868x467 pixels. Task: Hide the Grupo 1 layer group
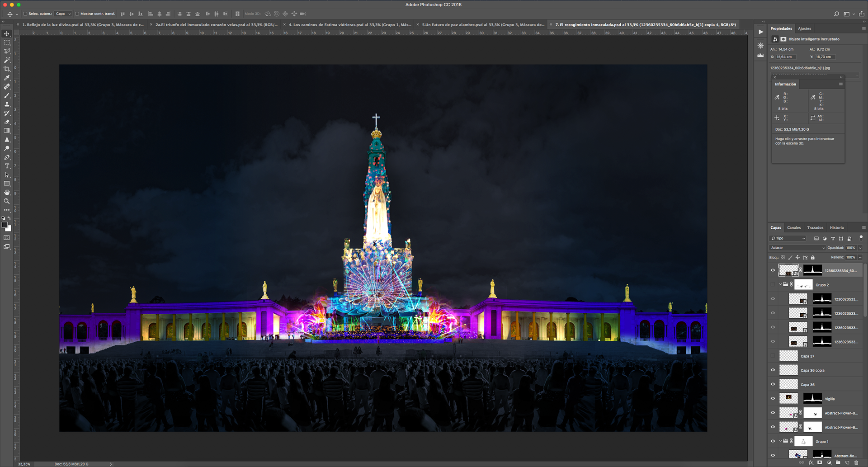(773, 441)
